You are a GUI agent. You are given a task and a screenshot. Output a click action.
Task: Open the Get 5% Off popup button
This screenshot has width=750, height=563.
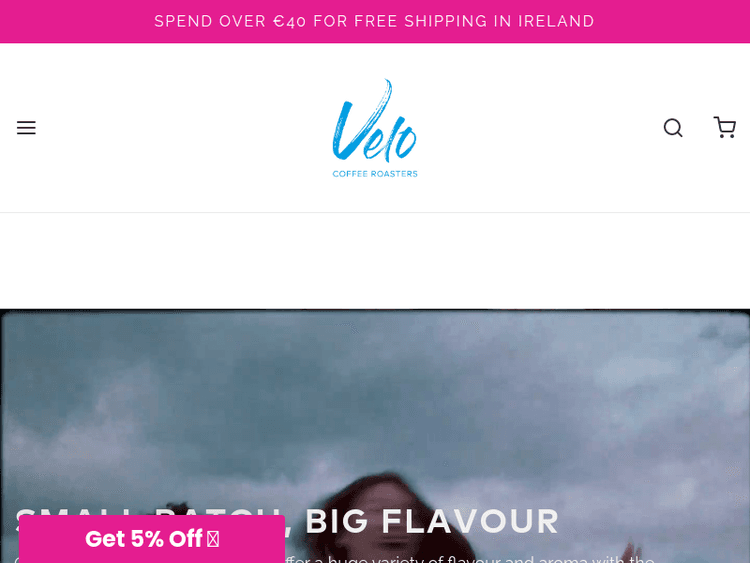[x=152, y=539]
